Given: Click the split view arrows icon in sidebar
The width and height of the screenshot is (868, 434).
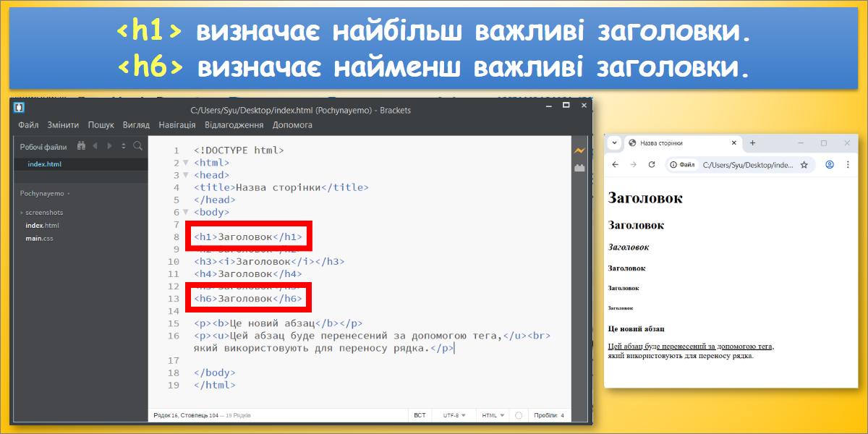Looking at the screenshot, I should [123, 146].
